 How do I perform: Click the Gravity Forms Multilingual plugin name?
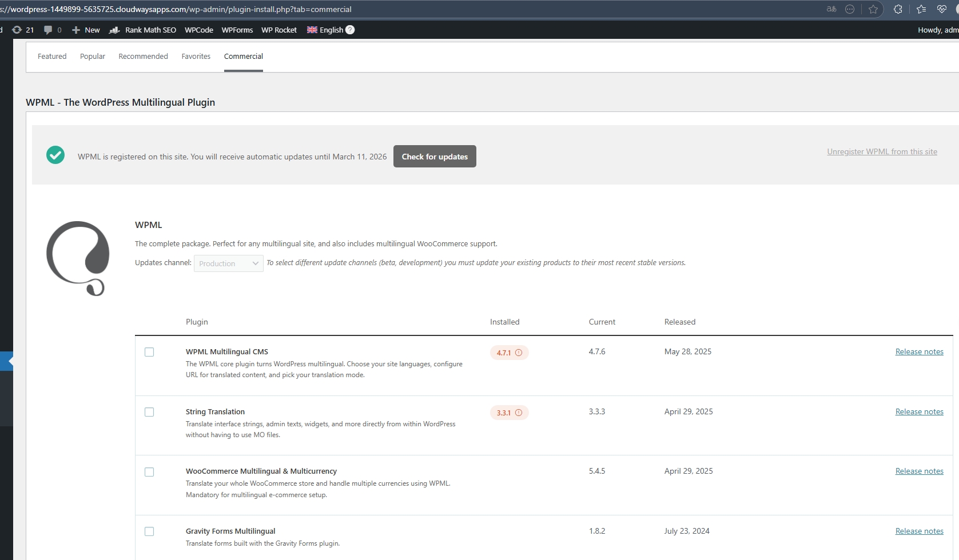coord(230,531)
